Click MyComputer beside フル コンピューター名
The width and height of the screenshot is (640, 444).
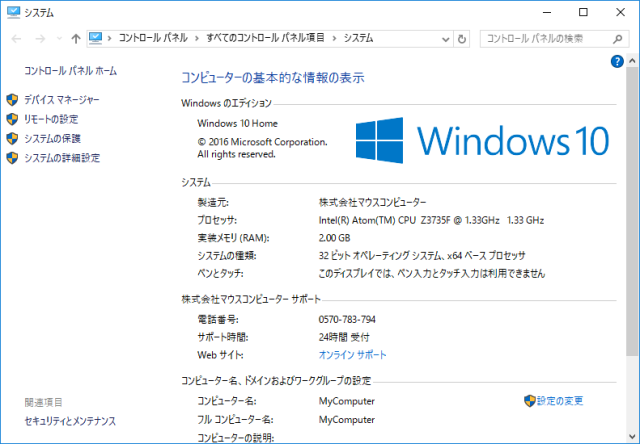(347, 420)
